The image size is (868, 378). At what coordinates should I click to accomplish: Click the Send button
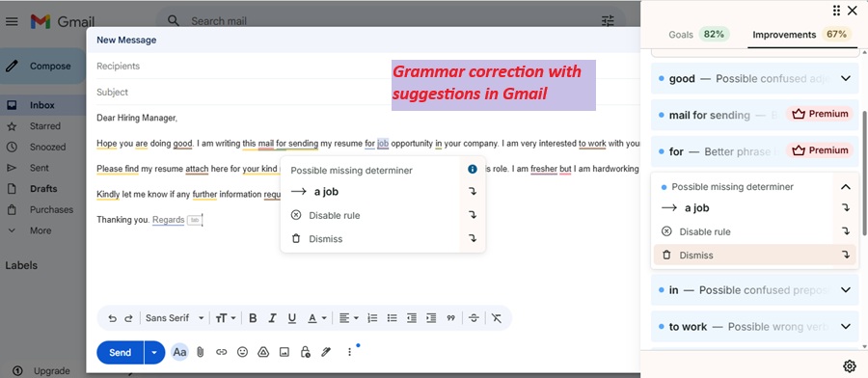(121, 353)
